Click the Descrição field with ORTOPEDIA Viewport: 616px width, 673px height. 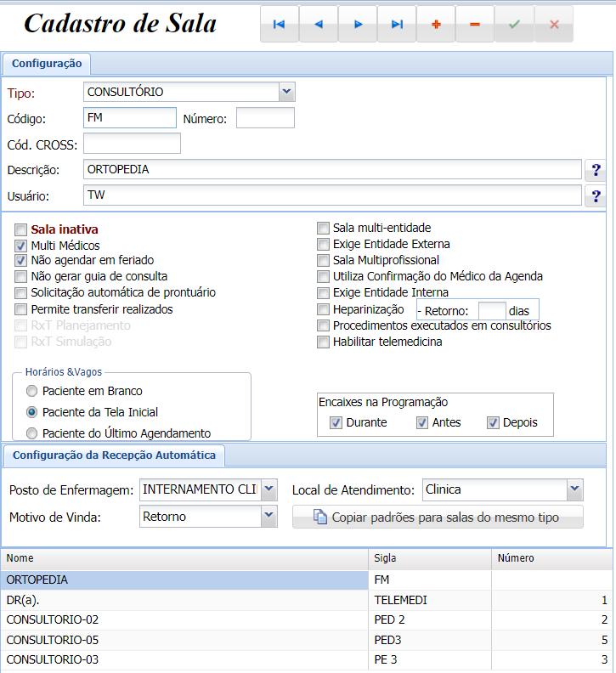tap(333, 169)
